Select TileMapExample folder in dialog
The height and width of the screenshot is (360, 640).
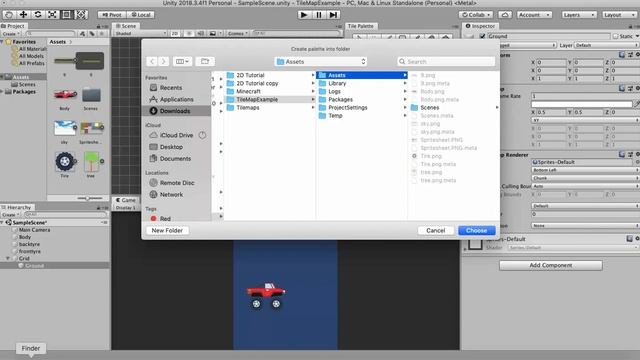[270, 100]
